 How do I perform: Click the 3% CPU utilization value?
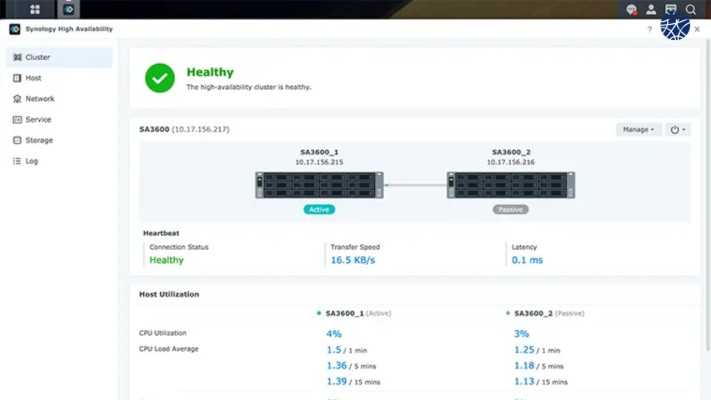pyautogui.click(x=521, y=334)
